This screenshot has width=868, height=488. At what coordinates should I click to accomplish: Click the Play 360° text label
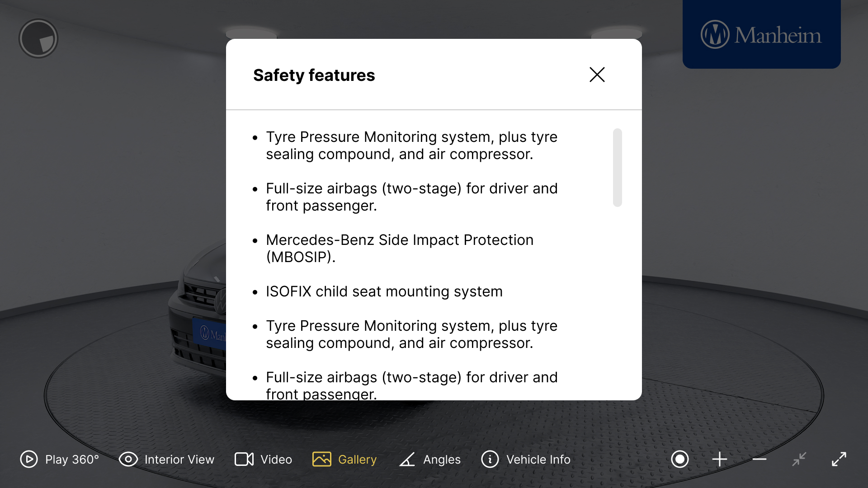pyautogui.click(x=72, y=459)
